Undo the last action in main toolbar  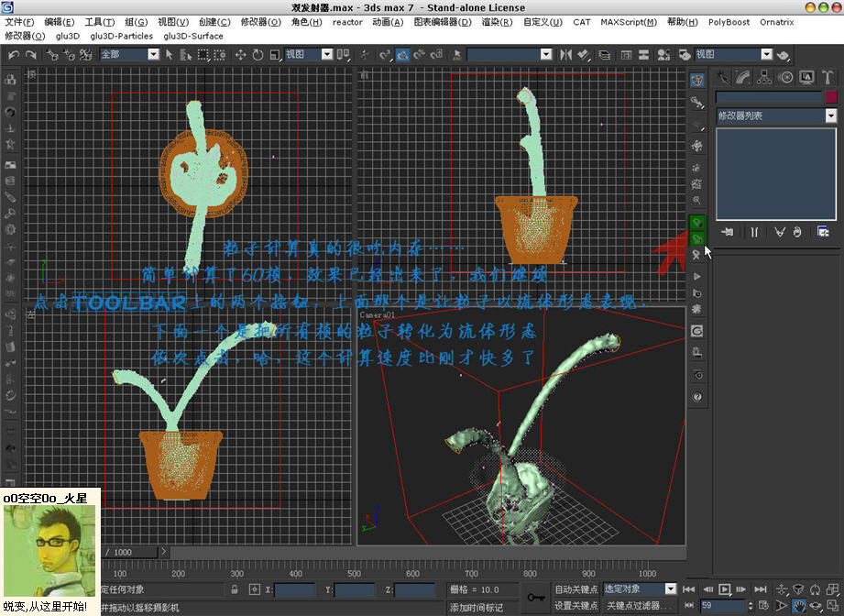[x=14, y=54]
